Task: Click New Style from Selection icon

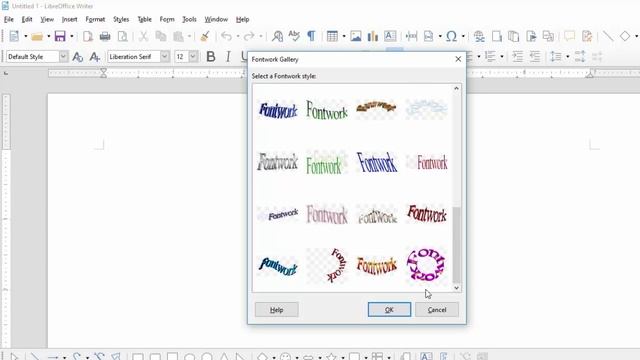Action: (95, 57)
